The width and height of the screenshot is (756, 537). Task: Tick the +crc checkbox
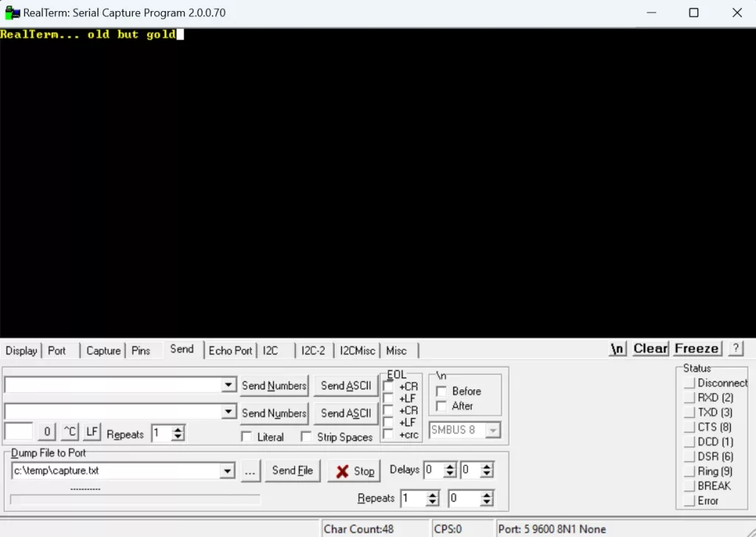point(388,435)
